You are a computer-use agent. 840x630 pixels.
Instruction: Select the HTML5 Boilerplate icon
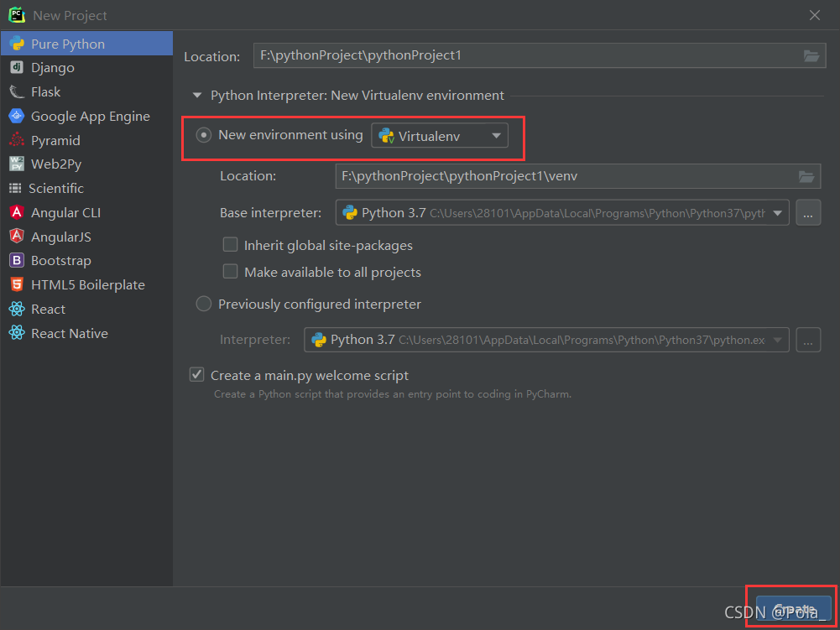point(17,284)
